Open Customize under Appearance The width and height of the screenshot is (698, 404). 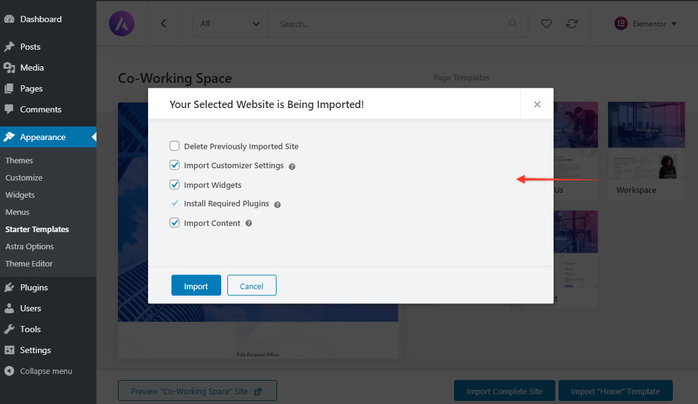24,178
